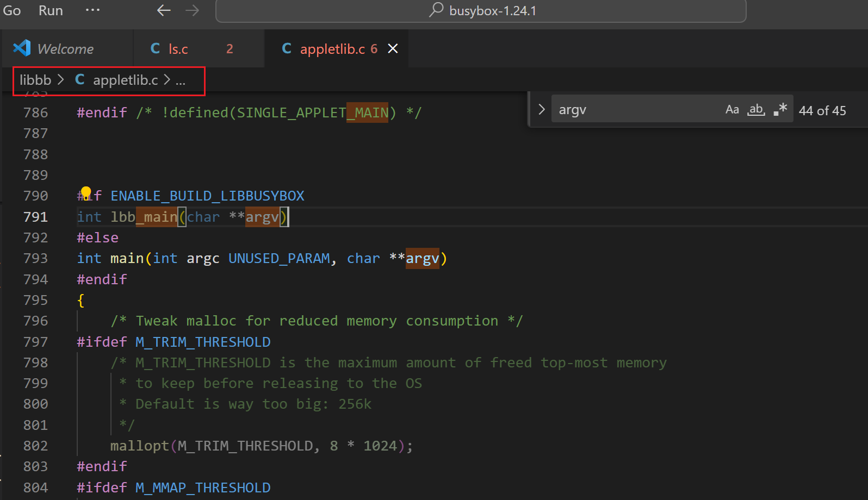Viewport: 868px width, 500px height.
Task: Show more menu items via ellipsis
Action: (x=92, y=10)
